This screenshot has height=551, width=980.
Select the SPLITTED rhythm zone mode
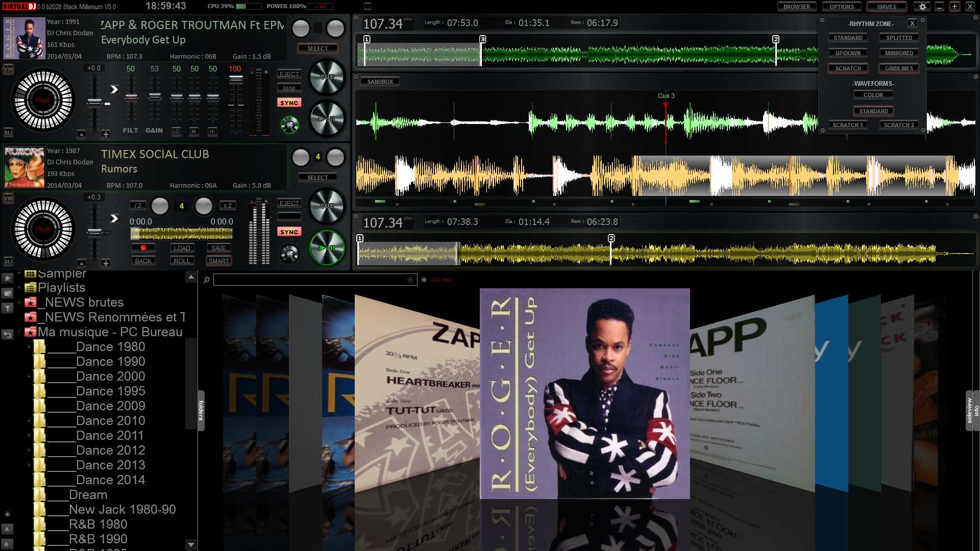899,38
